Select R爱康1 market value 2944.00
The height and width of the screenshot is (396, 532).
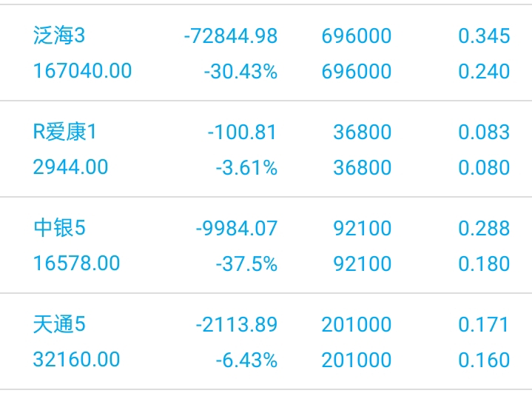pyautogui.click(x=70, y=167)
